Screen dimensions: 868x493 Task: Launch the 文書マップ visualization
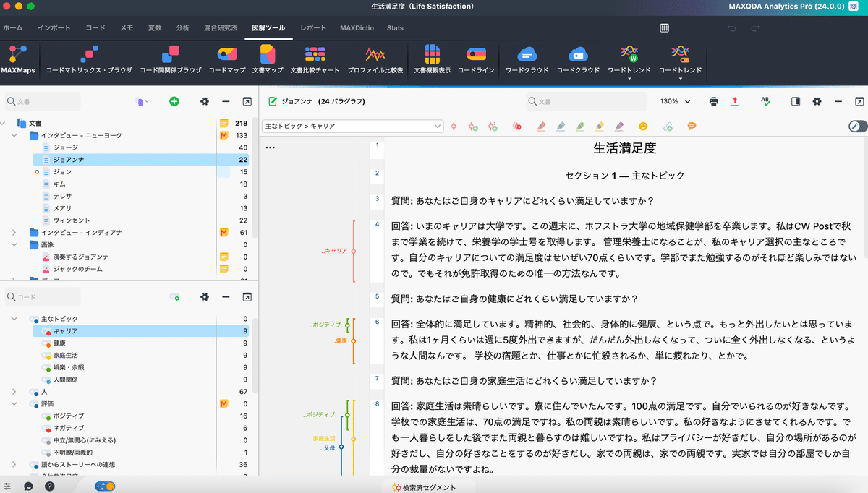coord(268,59)
